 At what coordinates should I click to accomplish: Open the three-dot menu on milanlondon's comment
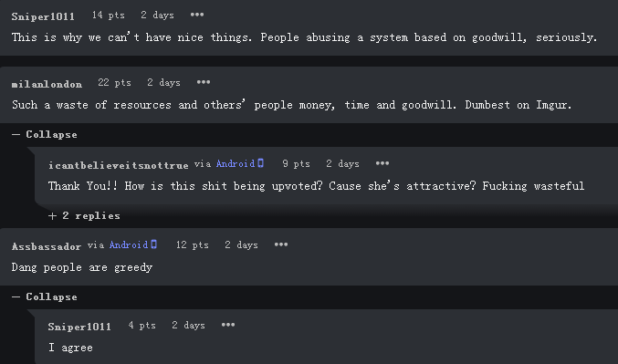tap(204, 82)
